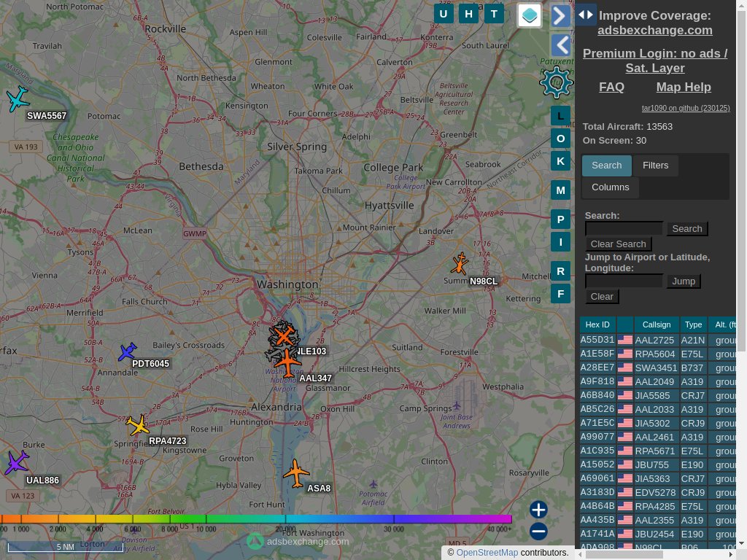
Task: Click the sidebar horizontal scrollbar
Action: tap(624, 555)
